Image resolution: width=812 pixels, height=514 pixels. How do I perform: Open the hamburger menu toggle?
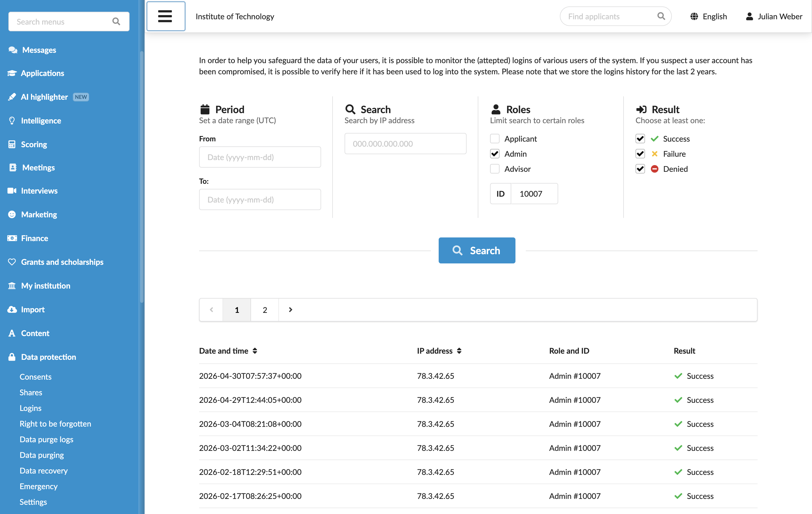(165, 16)
